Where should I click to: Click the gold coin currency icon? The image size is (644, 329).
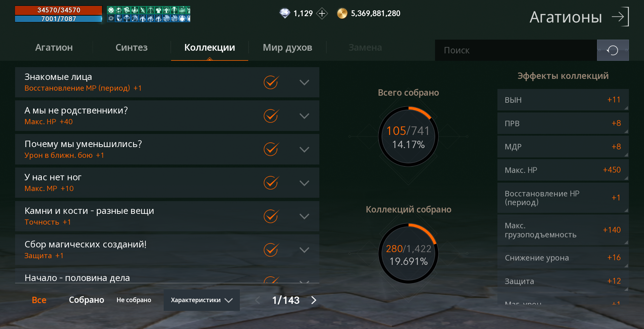(x=342, y=13)
